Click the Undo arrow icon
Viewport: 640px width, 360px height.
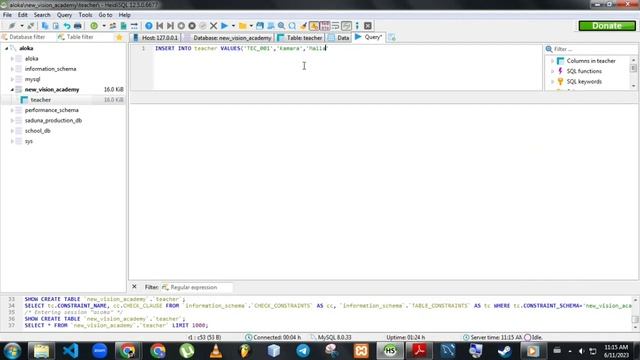[x=67, y=26]
